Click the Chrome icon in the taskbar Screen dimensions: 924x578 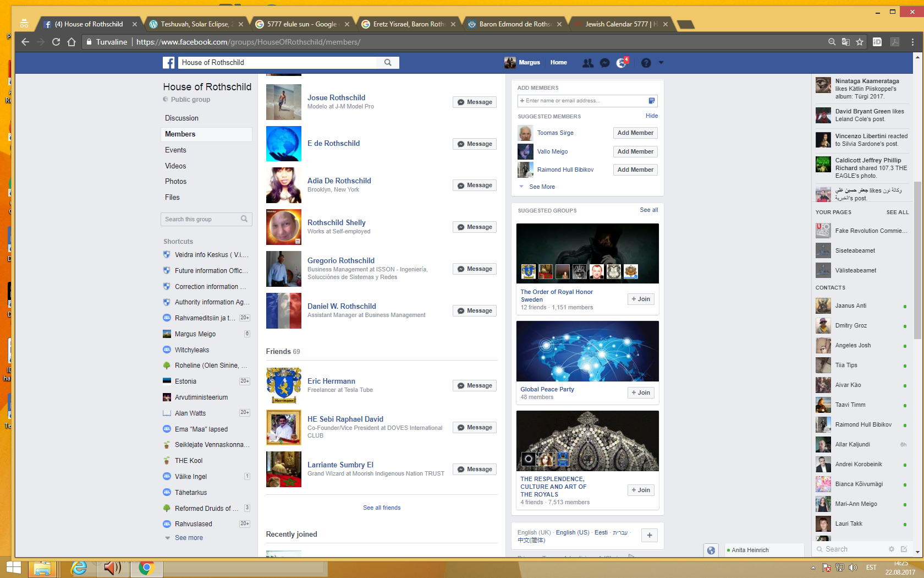pyautogui.click(x=146, y=568)
